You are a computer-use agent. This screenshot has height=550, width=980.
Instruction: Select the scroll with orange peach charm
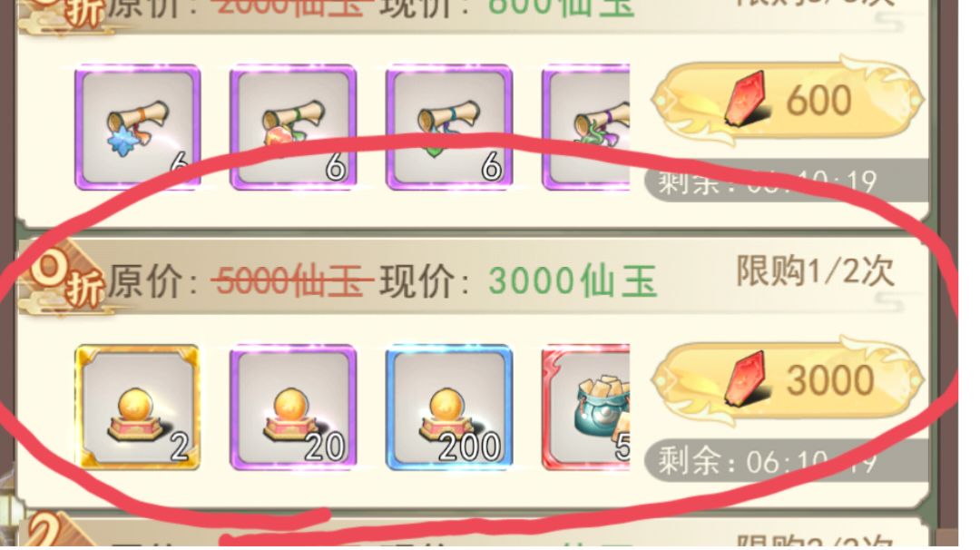click(x=293, y=127)
